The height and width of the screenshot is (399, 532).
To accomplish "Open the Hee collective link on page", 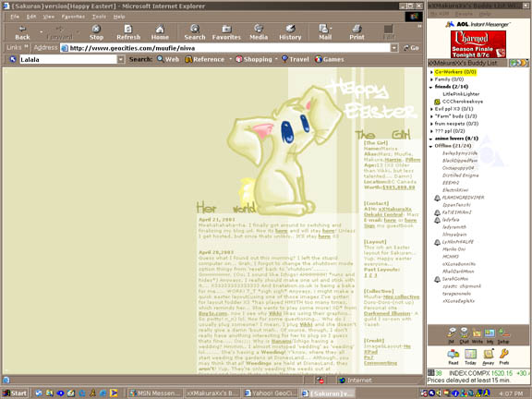I will pyautogui.click(x=401, y=296).
